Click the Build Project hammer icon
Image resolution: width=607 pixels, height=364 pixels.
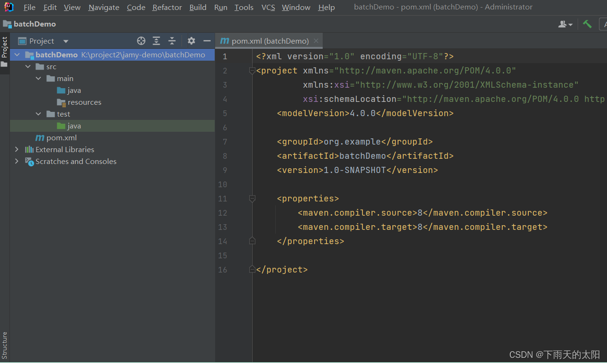point(588,24)
